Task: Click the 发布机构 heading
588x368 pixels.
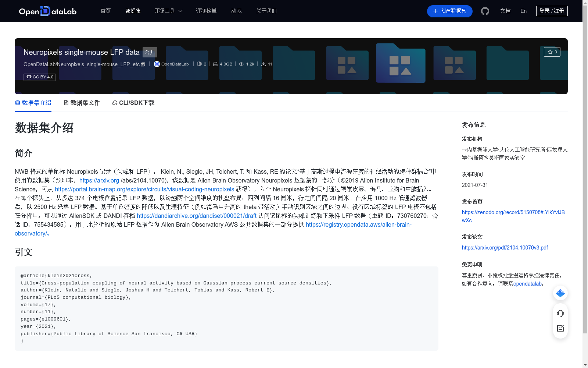Action: pyautogui.click(x=472, y=139)
